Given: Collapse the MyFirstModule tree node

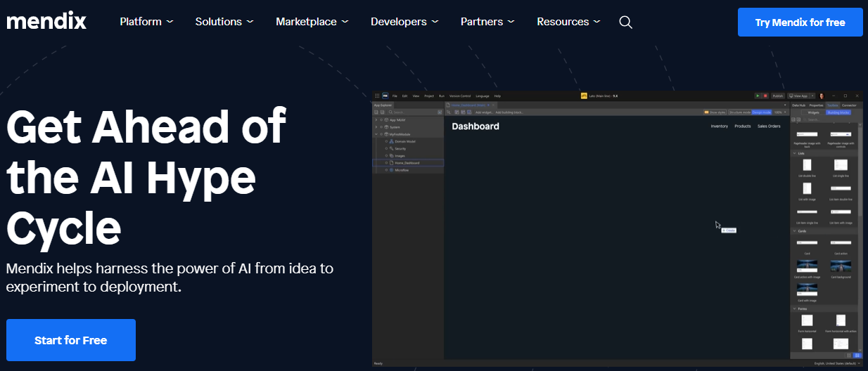Looking at the screenshot, I should [376, 134].
